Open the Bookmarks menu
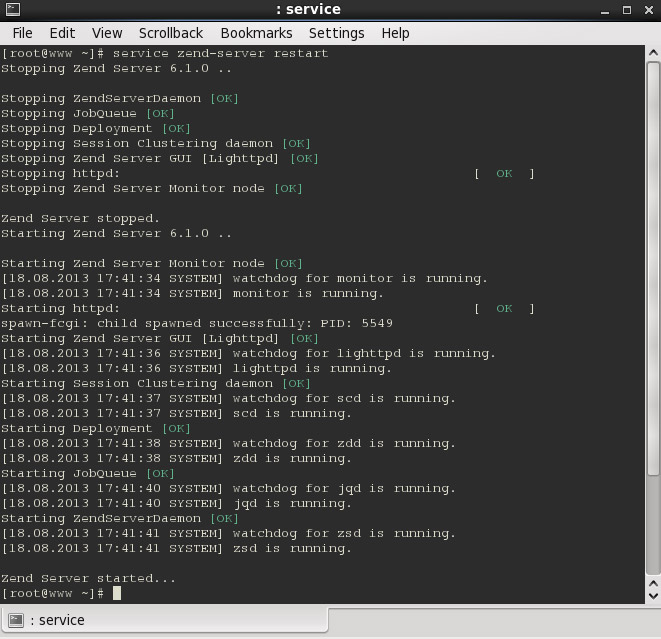This screenshot has height=639, width=661. [256, 33]
